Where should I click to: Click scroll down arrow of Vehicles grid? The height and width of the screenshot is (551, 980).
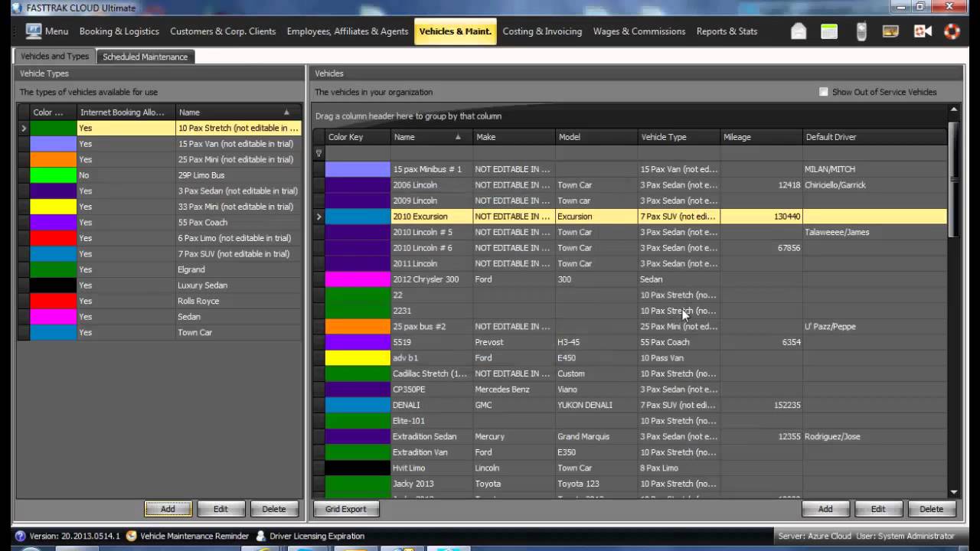[x=953, y=492]
